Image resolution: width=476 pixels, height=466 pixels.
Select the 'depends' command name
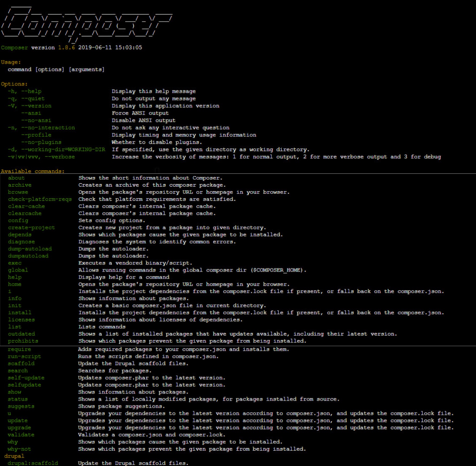tap(20, 235)
